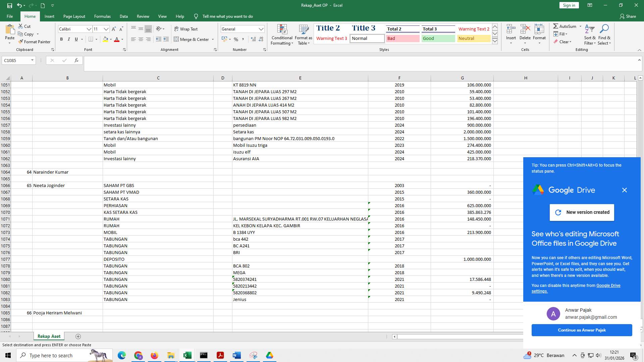Expand the Number Format dropdown
The height and width of the screenshot is (362, 644).
(261, 29)
